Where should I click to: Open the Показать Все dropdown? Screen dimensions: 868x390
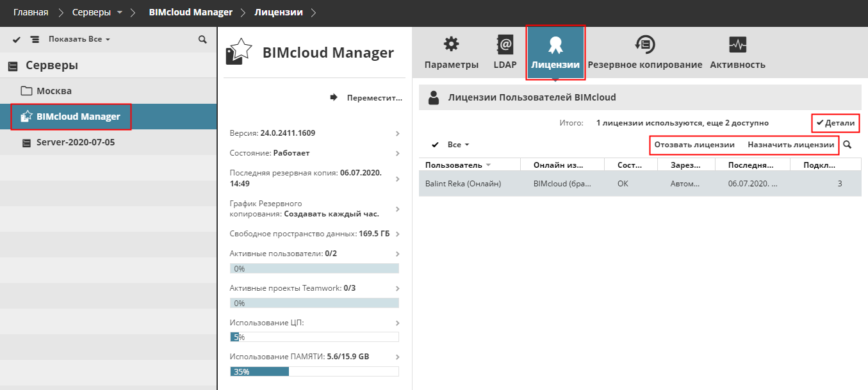tap(79, 40)
